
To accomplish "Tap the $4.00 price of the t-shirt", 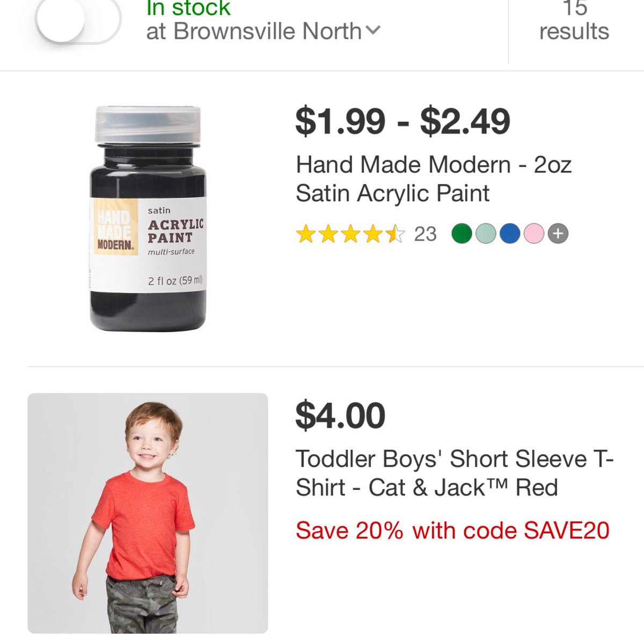I will [x=340, y=416].
